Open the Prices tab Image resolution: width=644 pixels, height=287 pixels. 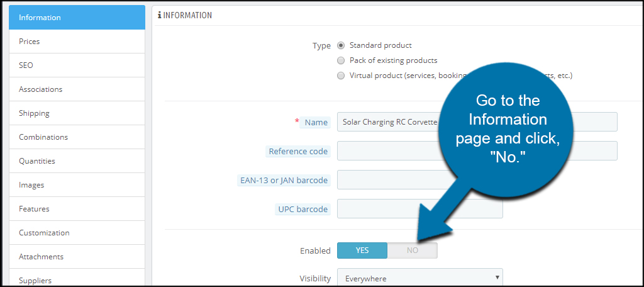(77, 42)
